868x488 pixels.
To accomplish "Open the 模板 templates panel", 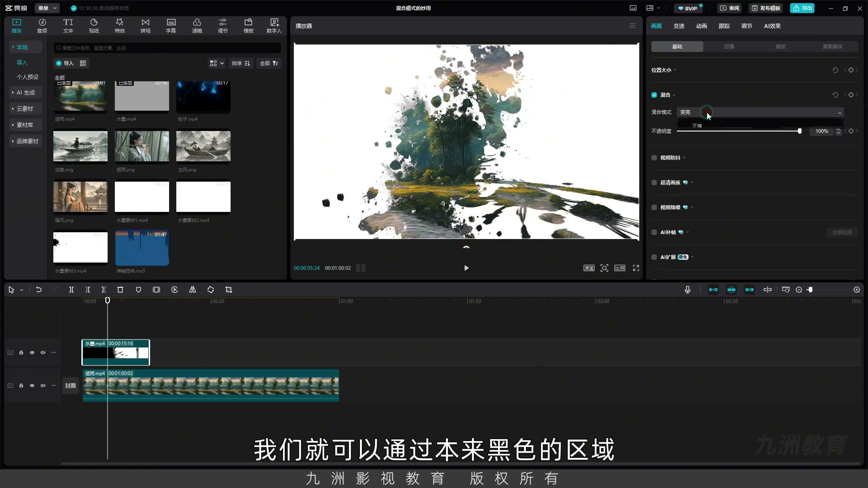I will click(248, 26).
